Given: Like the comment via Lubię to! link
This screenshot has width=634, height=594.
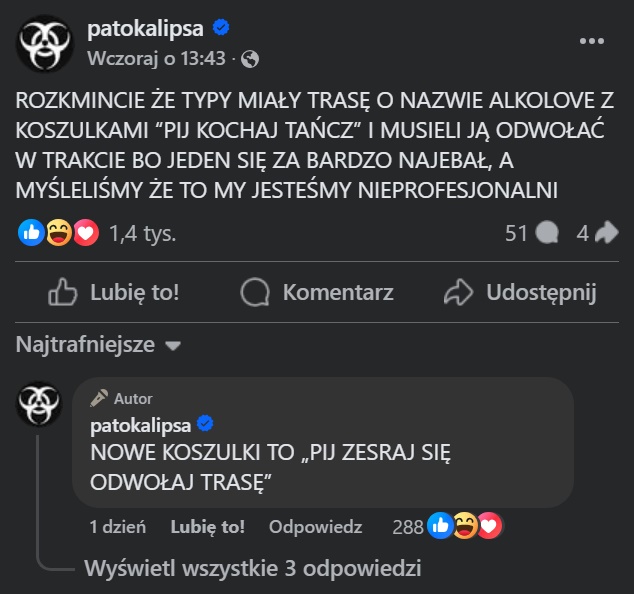Looking at the screenshot, I should [x=207, y=527].
